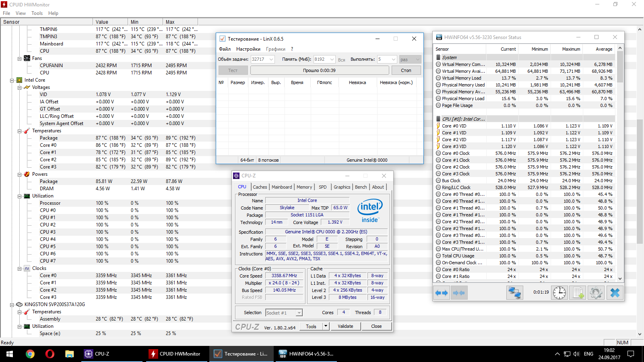This screenshot has height=362, width=644.
Task: Click lightning icon beside Core #0 VID
Action: coord(438,126)
